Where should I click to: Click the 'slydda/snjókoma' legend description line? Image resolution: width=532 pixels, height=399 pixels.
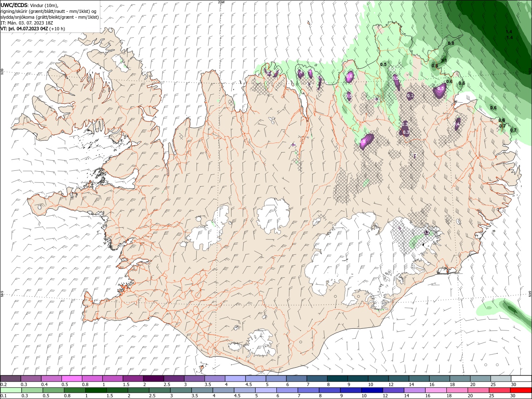coord(50,17)
